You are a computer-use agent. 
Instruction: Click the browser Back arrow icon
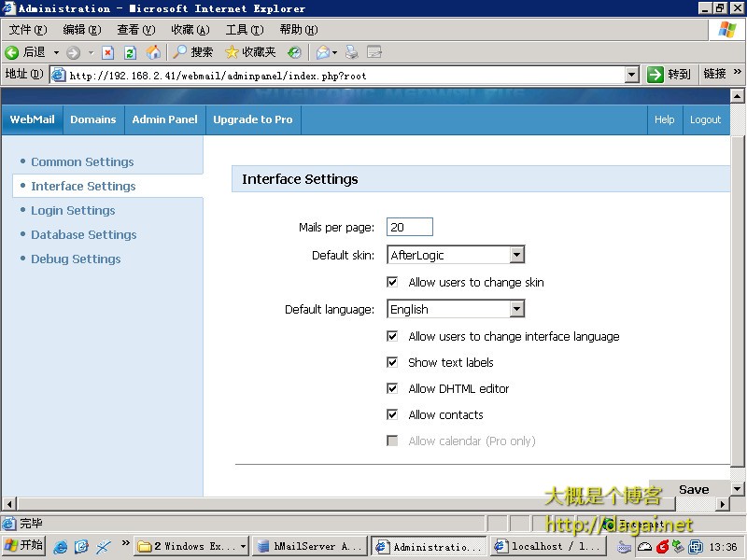(12, 52)
